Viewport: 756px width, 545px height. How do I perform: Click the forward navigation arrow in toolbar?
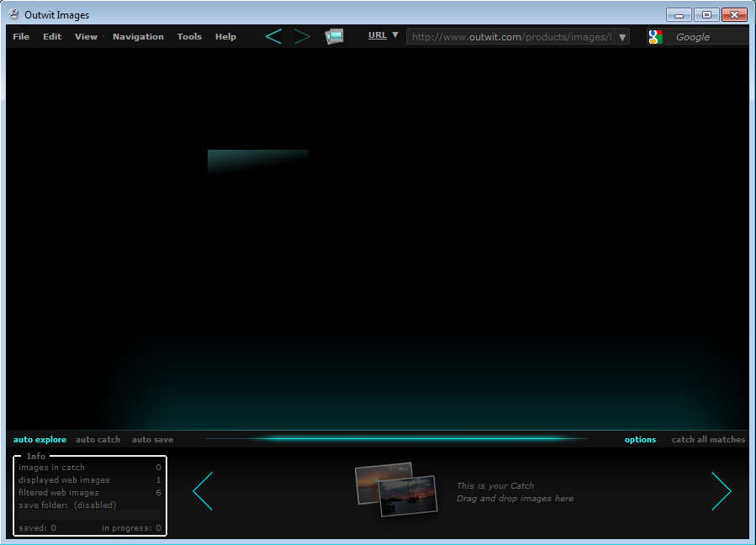[302, 36]
